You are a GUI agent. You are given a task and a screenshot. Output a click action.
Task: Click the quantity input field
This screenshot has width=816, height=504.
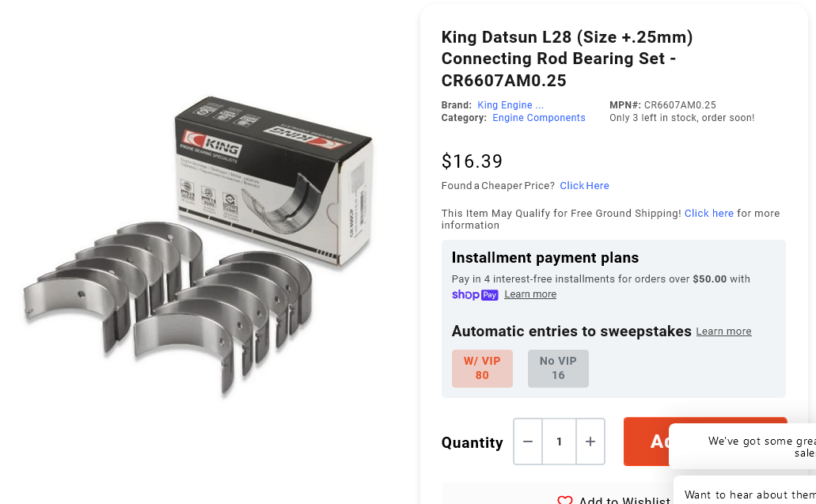pyautogui.click(x=559, y=441)
